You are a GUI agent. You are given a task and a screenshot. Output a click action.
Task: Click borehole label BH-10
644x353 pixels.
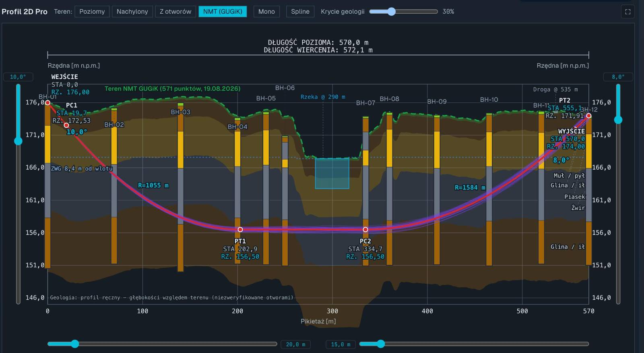(x=489, y=100)
